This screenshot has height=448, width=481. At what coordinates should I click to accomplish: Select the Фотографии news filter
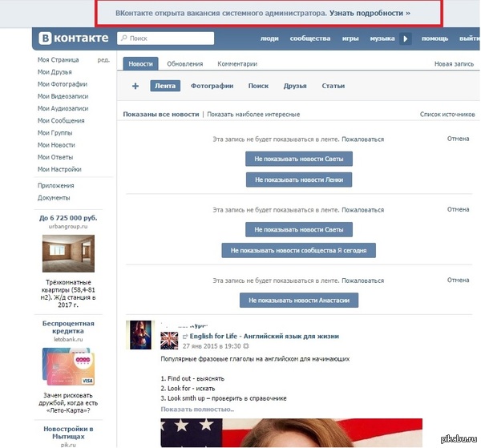tap(212, 86)
